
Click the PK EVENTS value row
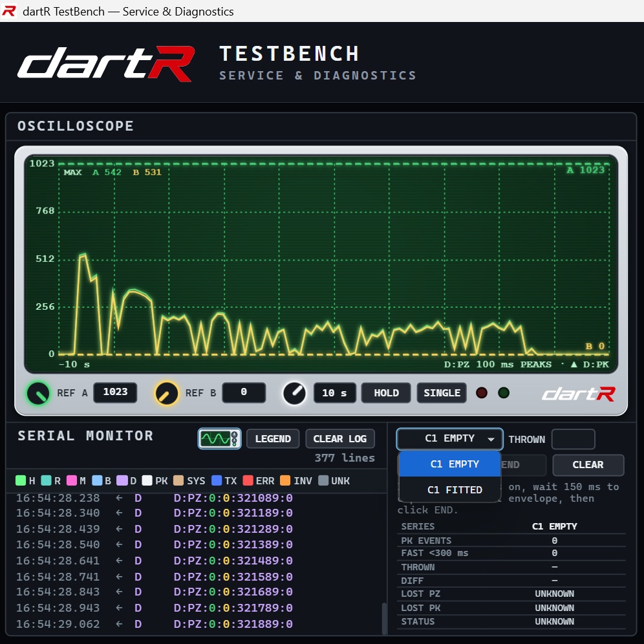(x=511, y=541)
